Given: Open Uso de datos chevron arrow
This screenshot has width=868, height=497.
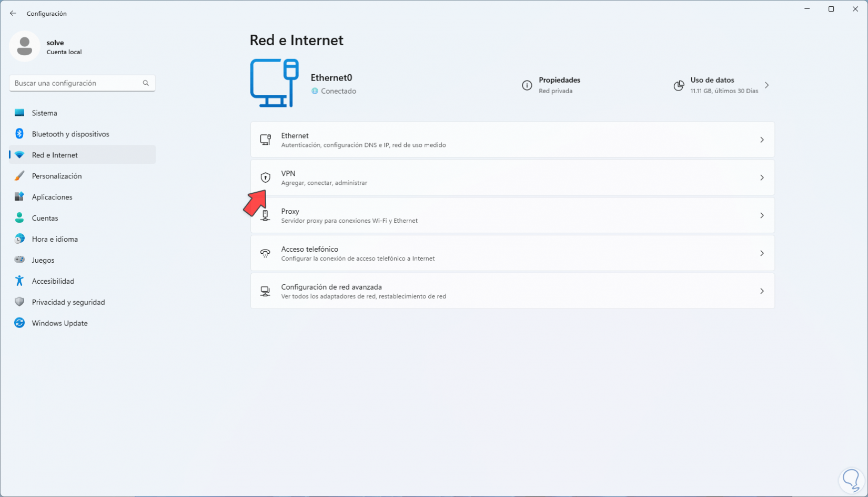Looking at the screenshot, I should 767,85.
